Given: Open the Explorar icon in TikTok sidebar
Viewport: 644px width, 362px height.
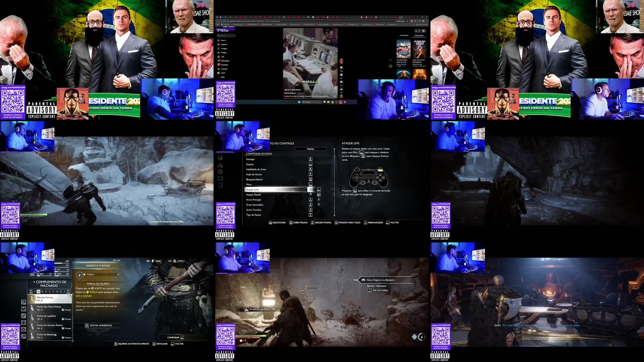Looking at the screenshot, I should point(219,44).
